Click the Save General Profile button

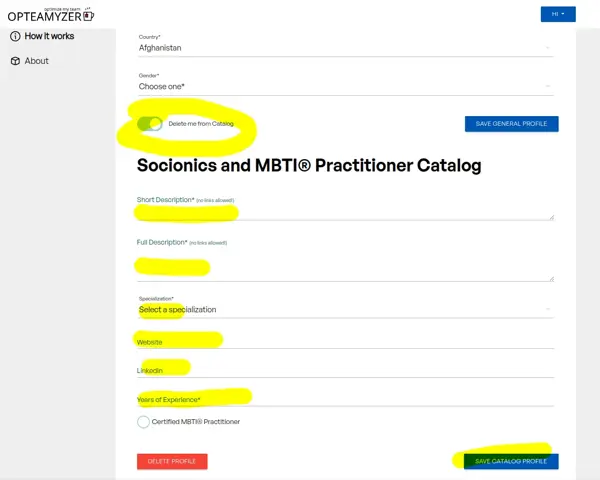click(x=512, y=124)
